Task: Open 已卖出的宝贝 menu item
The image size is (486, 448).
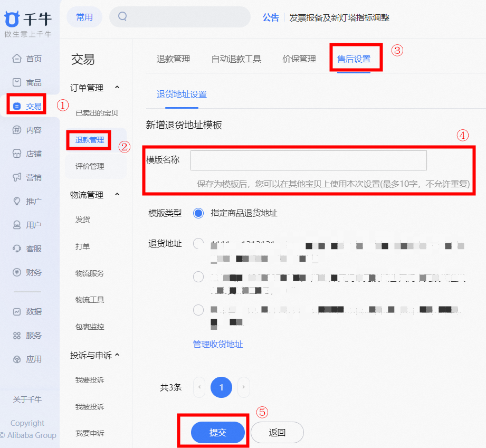Action: [x=97, y=113]
